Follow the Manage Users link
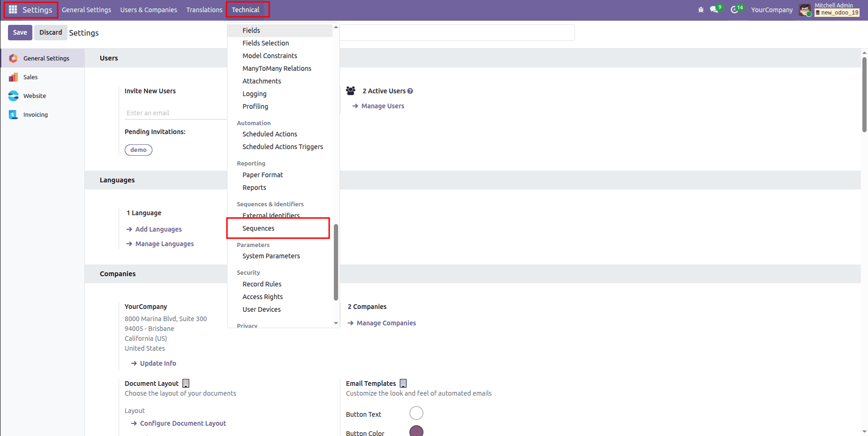 tap(382, 106)
